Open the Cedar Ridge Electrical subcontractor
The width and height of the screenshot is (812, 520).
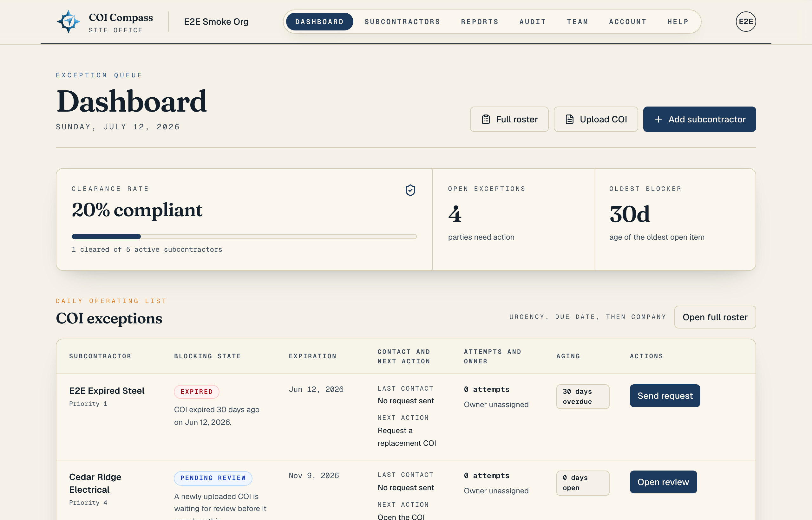[x=95, y=483]
